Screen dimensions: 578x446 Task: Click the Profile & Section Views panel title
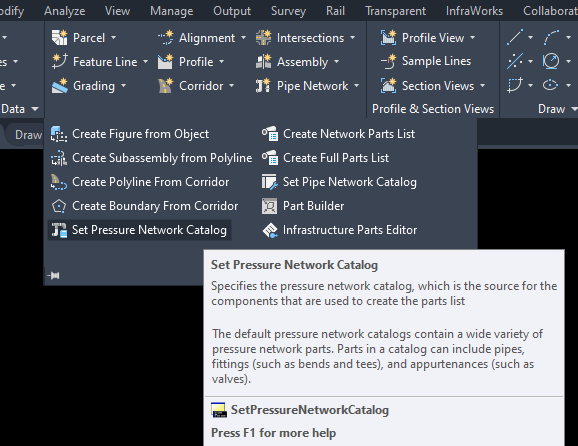click(433, 109)
